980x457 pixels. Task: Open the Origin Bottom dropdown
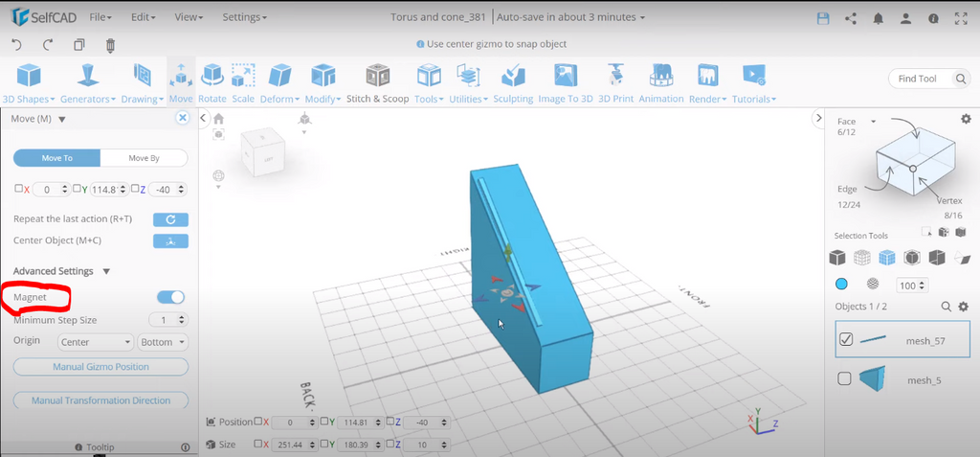163,342
